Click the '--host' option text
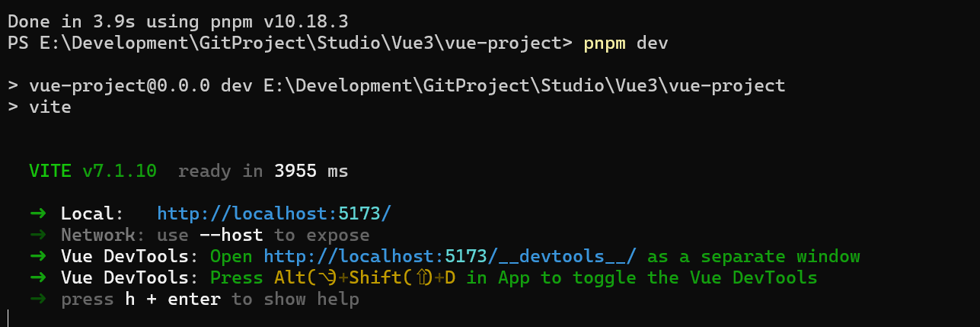 pos(231,235)
